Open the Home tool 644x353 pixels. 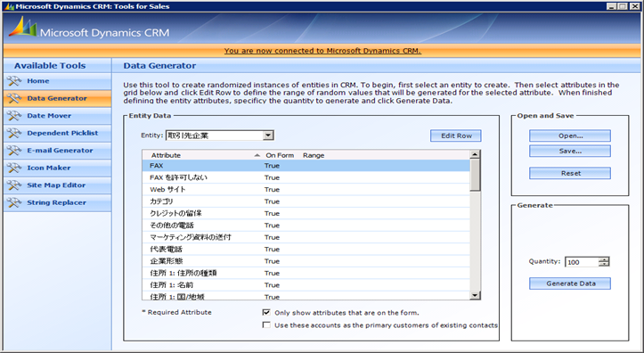pyautogui.click(x=58, y=81)
